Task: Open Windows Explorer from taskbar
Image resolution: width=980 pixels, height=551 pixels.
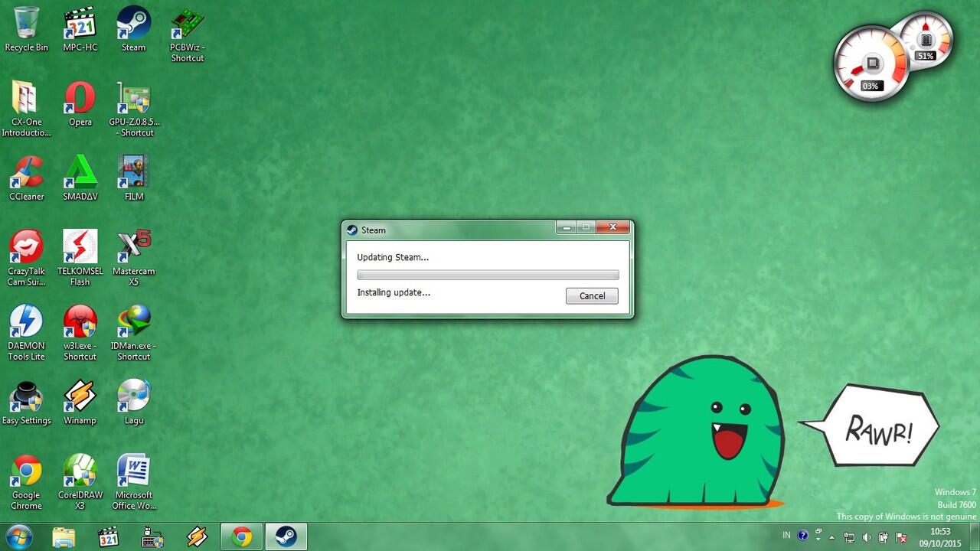Action: point(64,537)
